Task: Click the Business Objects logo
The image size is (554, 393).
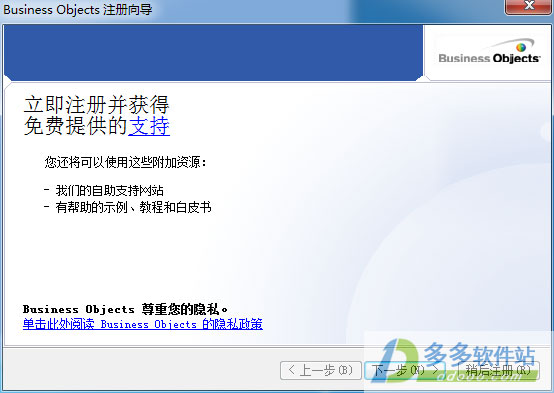Action: (x=489, y=52)
